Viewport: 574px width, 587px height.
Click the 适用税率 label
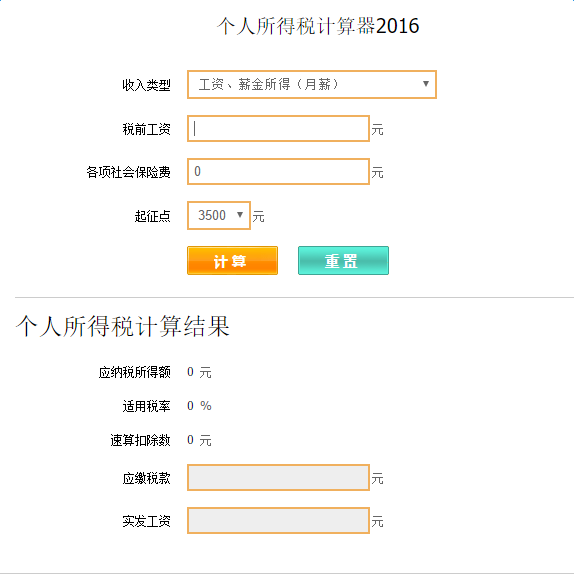[x=146, y=406]
